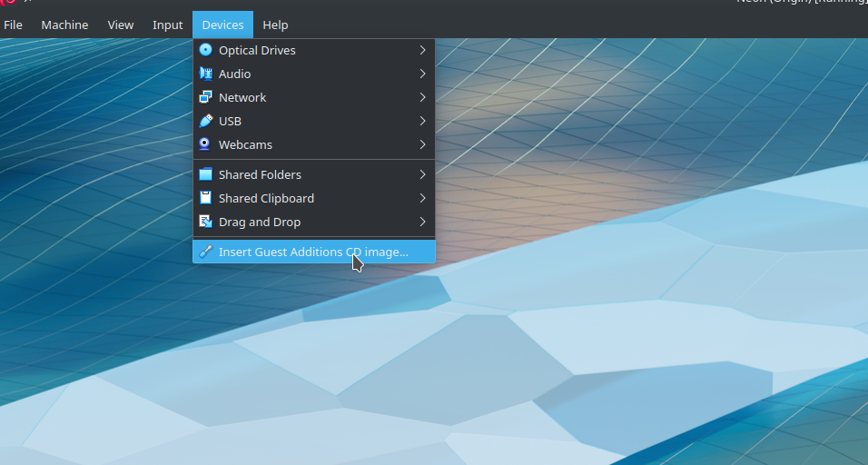Viewport: 868px width, 465px height.
Task: Expand the Audio submenu arrow
Action: 422,74
